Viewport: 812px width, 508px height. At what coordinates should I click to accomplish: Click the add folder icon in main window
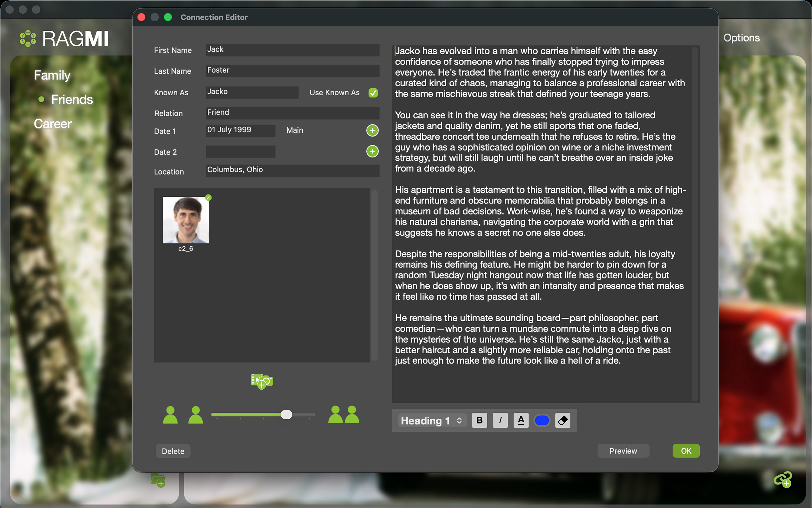coord(158,480)
